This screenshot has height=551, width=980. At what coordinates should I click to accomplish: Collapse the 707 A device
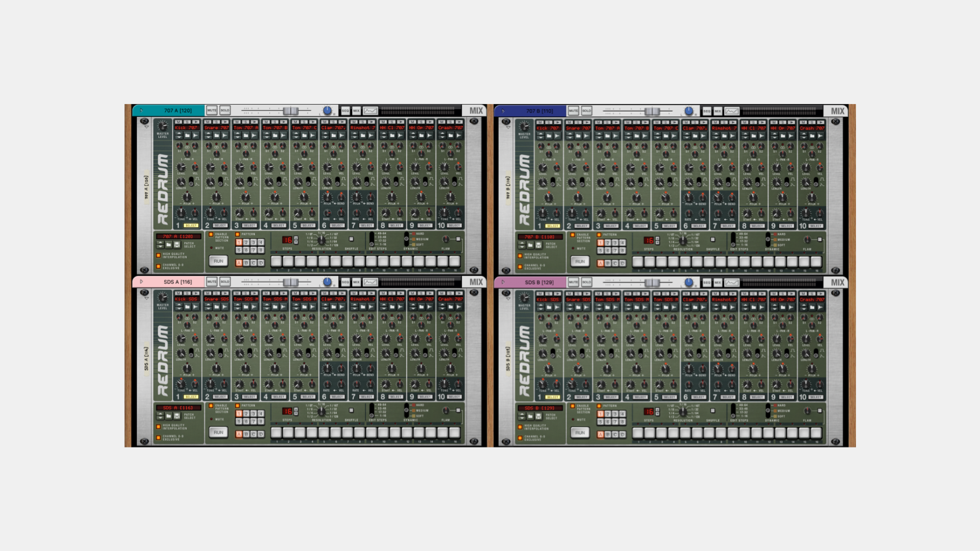click(141, 110)
